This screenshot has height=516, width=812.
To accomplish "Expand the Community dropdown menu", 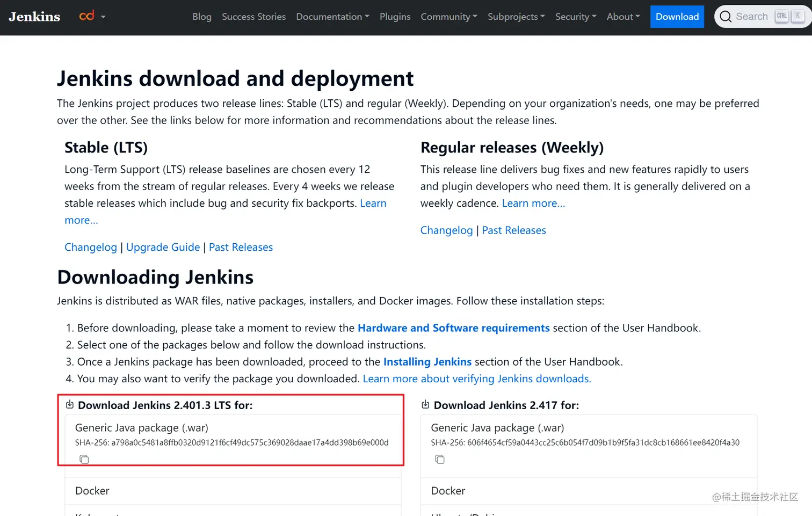I will click(448, 17).
